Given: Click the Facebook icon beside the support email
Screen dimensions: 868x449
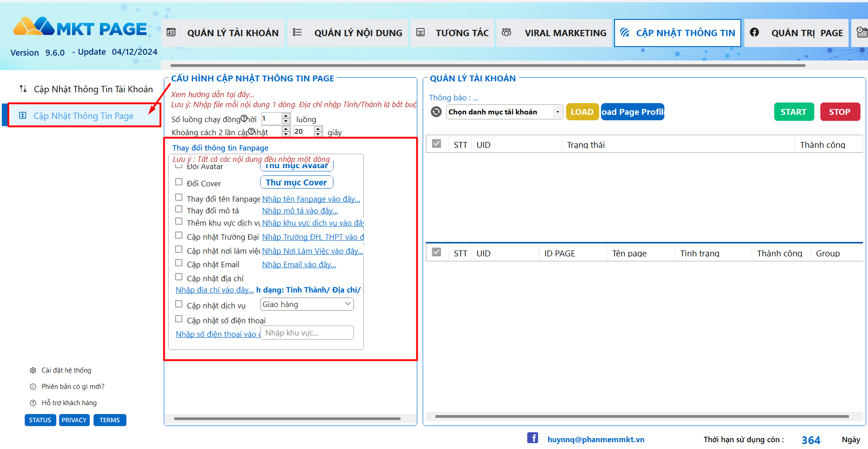Looking at the screenshot, I should point(533,438).
